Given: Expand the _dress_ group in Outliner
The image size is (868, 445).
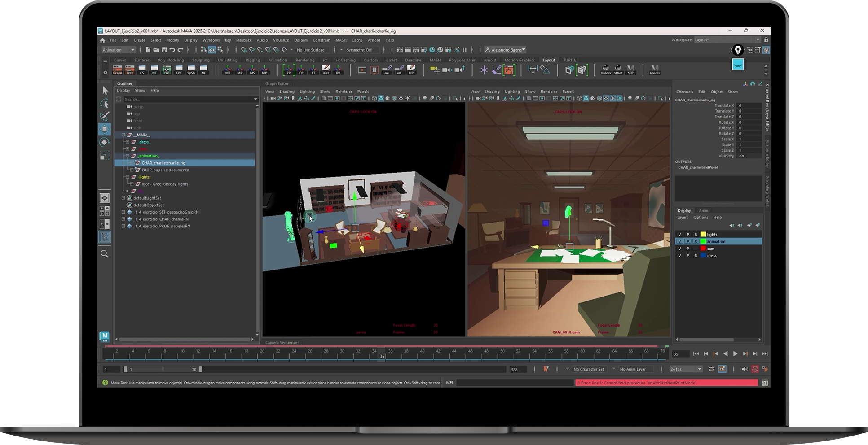Looking at the screenshot, I should coord(128,142).
